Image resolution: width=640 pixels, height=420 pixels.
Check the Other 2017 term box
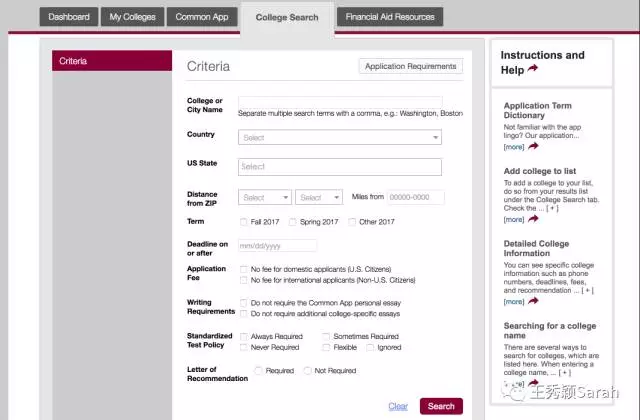(x=352, y=222)
